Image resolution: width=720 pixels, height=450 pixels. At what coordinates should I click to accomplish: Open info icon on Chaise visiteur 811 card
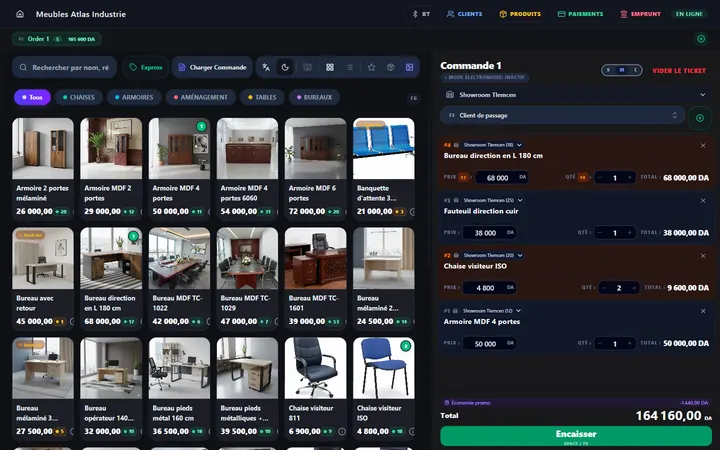pos(342,432)
